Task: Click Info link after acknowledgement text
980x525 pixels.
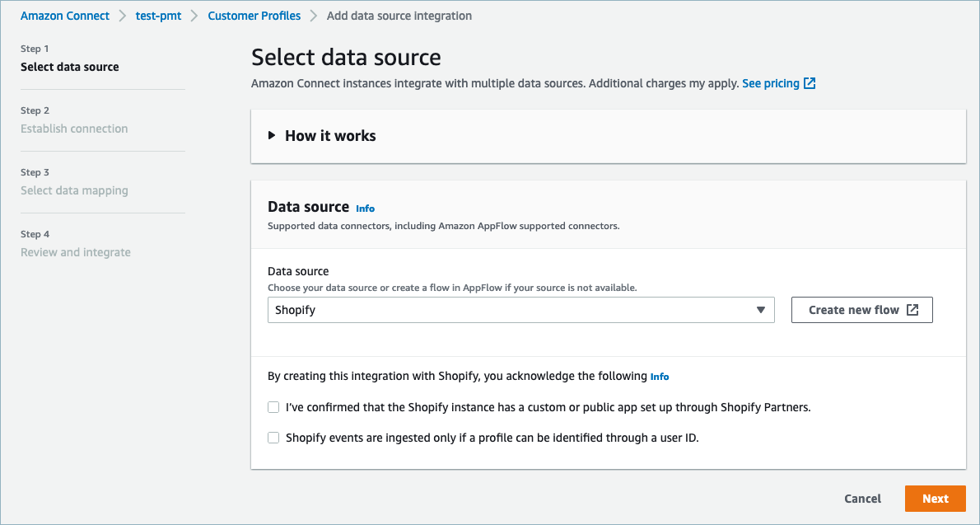Action: pyautogui.click(x=660, y=377)
